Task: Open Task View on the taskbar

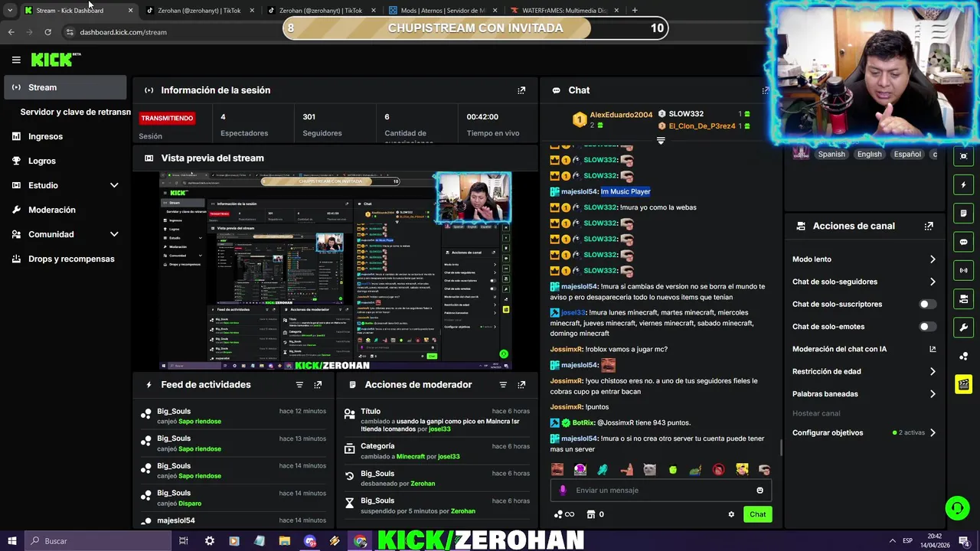Action: click(184, 541)
